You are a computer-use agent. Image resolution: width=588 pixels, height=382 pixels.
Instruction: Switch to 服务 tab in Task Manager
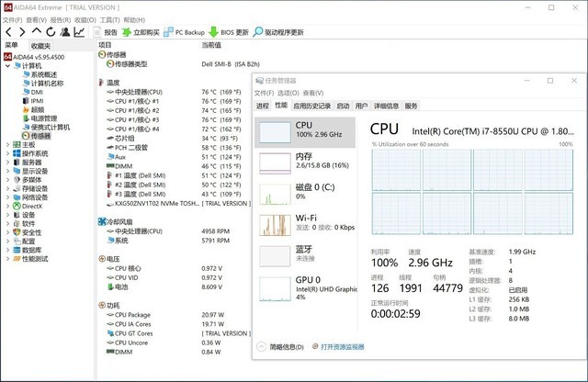[x=411, y=107]
